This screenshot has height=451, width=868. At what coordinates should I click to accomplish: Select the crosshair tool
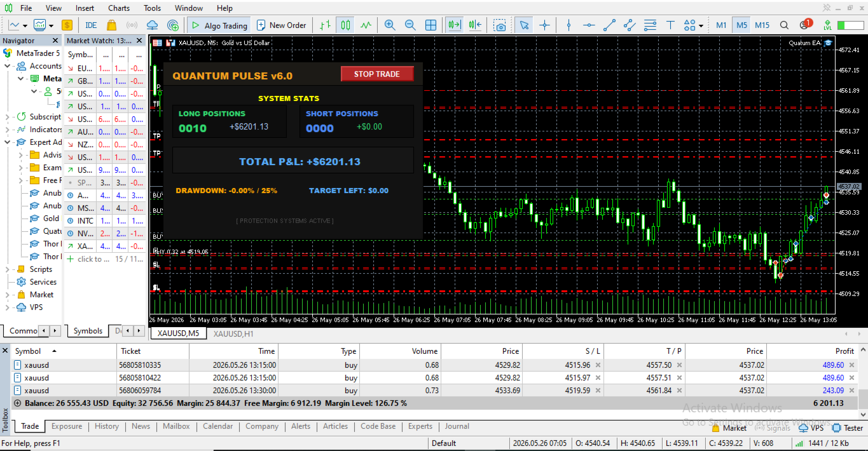coord(544,25)
